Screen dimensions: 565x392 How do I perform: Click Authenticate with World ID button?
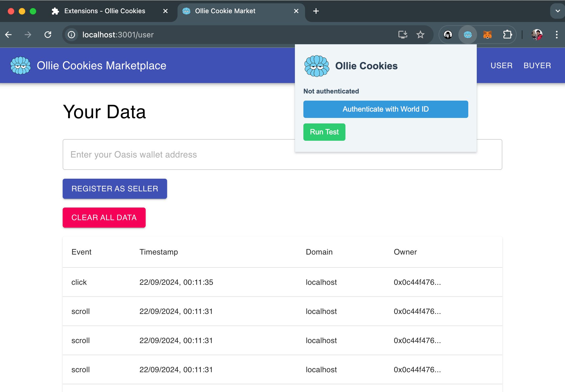[x=386, y=109]
